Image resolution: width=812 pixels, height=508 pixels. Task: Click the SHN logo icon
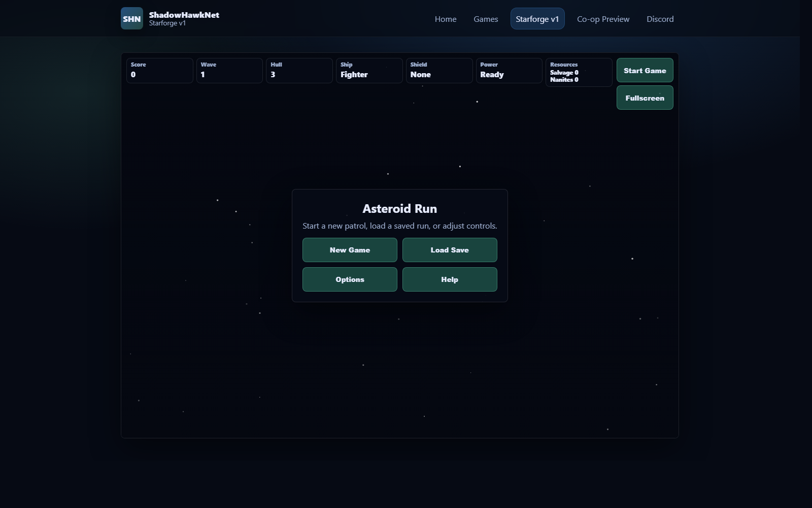tap(132, 18)
